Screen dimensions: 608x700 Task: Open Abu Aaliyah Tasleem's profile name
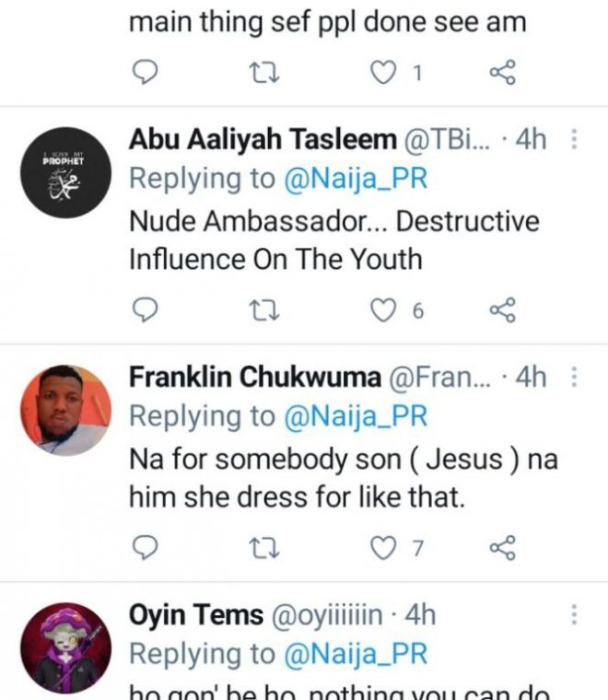pyautogui.click(x=261, y=140)
